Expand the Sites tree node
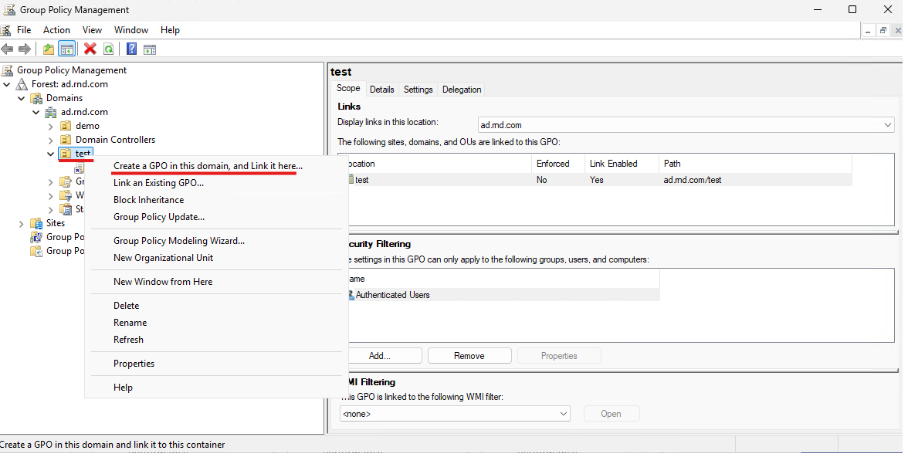This screenshot has height=453, width=903. coord(23,224)
